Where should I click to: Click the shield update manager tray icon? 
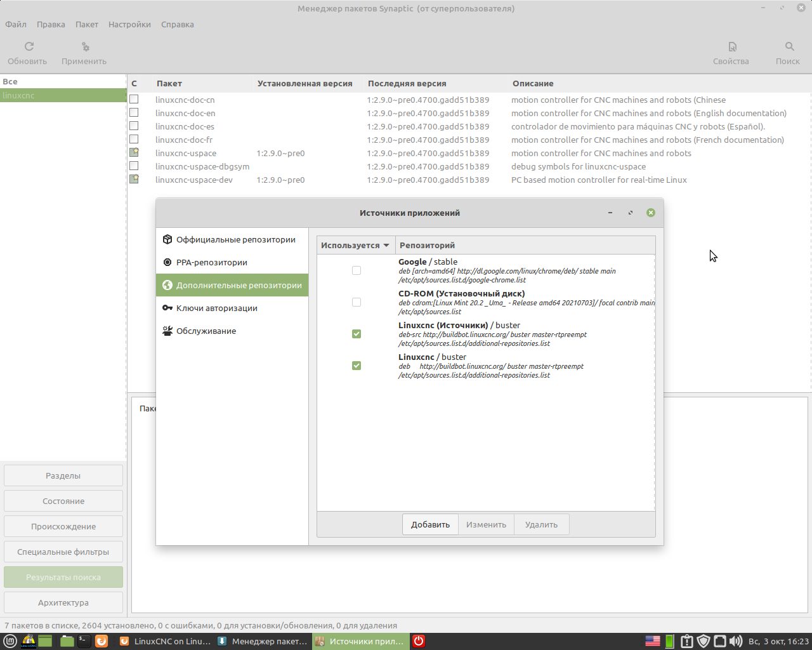704,641
